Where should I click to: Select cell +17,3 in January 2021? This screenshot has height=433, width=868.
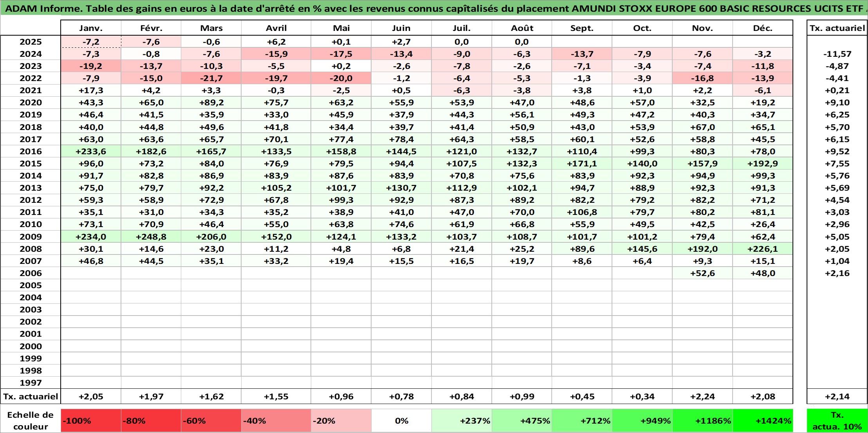tap(91, 90)
